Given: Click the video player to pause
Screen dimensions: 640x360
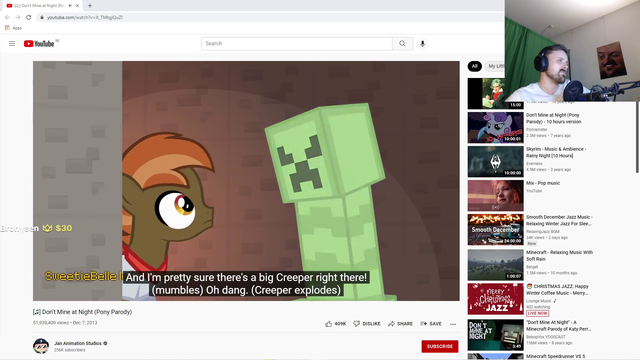Looking at the screenshot, I should click(246, 181).
